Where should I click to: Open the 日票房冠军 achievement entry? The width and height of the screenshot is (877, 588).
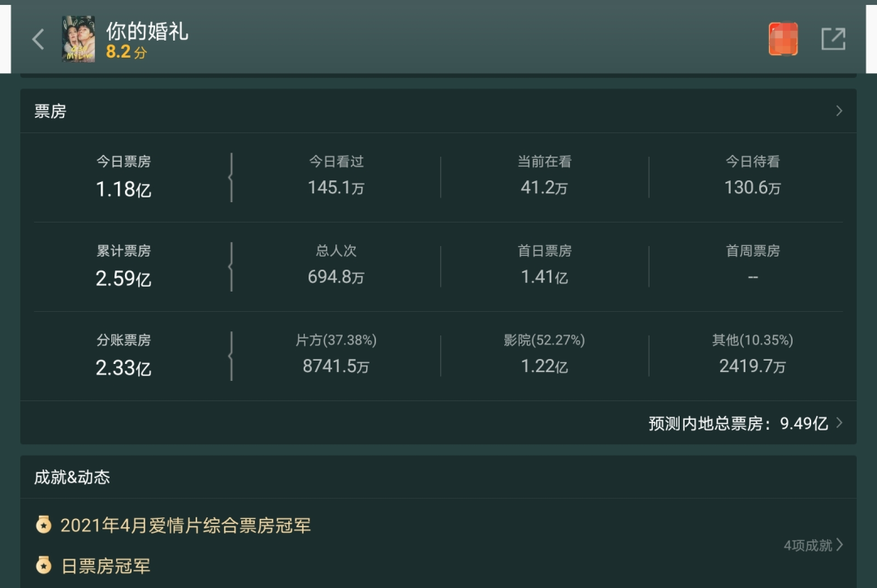[106, 566]
